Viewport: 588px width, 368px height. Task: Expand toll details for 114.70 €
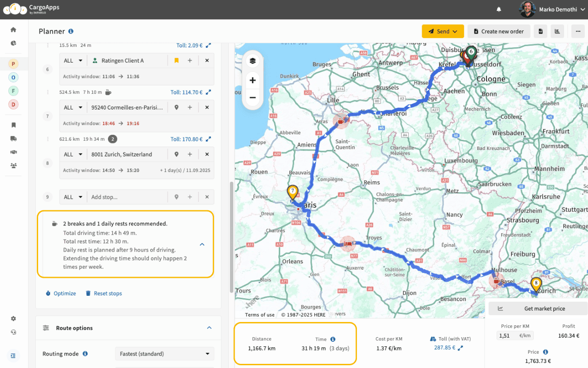point(208,92)
